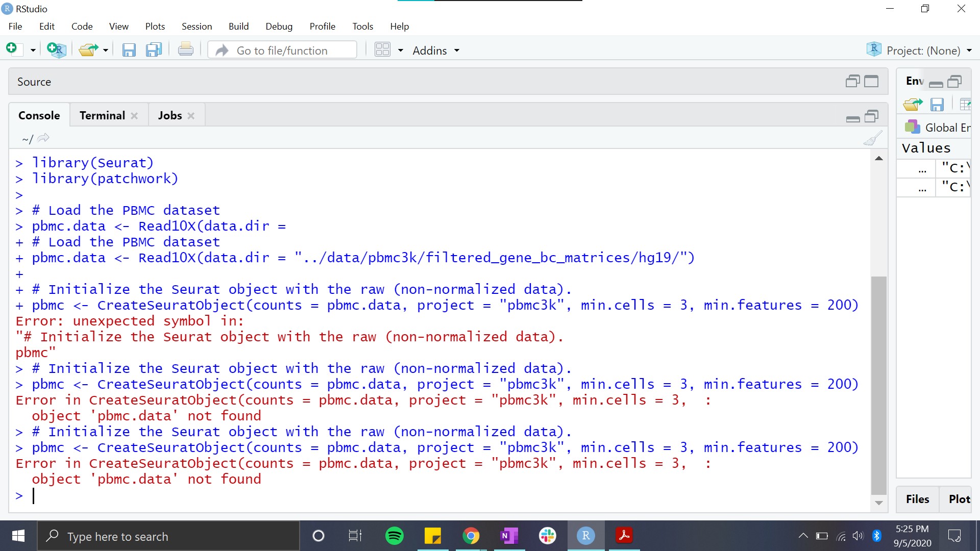The height and width of the screenshot is (551, 980).
Task: Open the Edit menu
Action: [47, 26]
